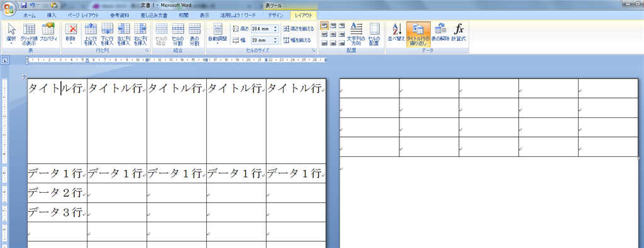Insert a column right with 右に列を挿入
This screenshot has height=248, width=644.
point(140,34)
